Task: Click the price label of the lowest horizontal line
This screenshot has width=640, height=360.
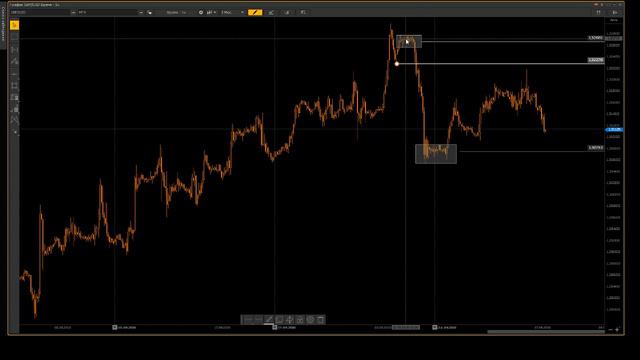Action: click(596, 148)
